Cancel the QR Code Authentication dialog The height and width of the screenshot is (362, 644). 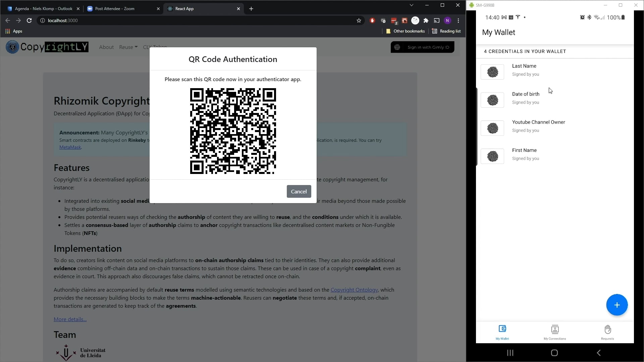(x=299, y=191)
